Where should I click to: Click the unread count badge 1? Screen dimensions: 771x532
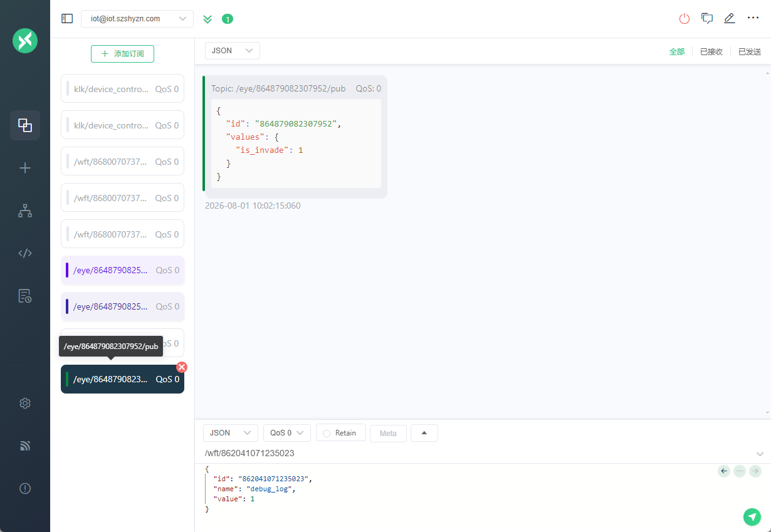(228, 19)
